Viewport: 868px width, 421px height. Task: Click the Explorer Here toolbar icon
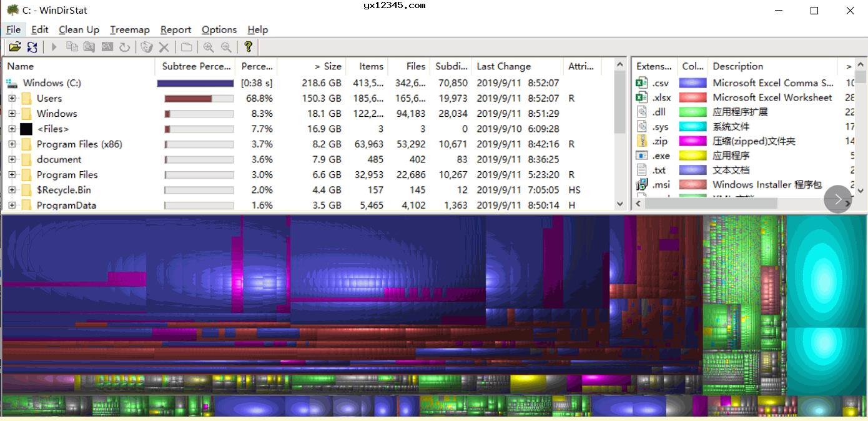click(89, 47)
